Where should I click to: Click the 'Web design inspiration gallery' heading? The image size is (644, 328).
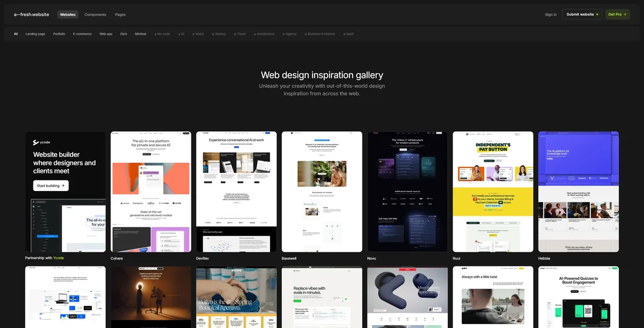tap(322, 75)
